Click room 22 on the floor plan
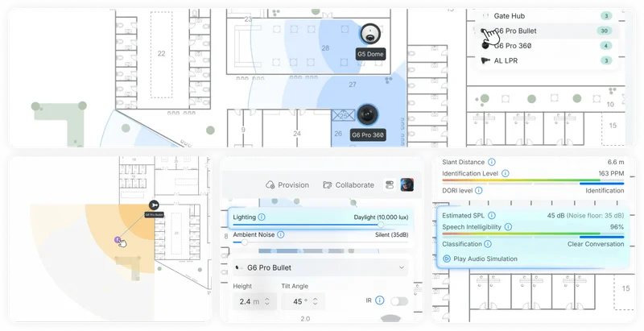The height and width of the screenshot is (331, 644). (162, 53)
